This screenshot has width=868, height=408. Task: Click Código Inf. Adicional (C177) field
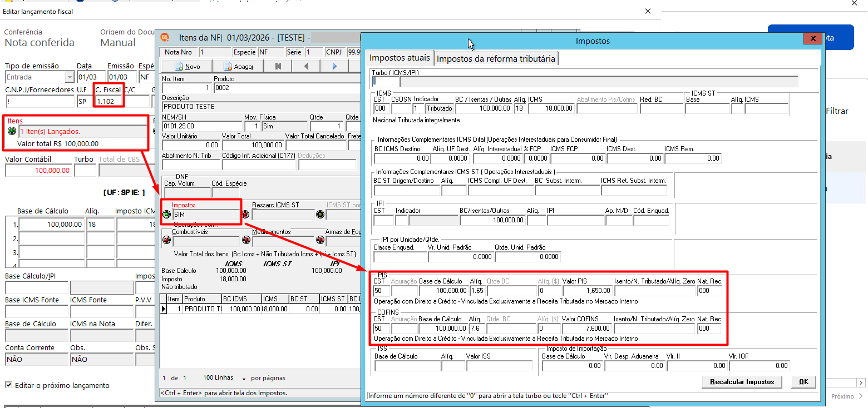pyautogui.click(x=259, y=165)
